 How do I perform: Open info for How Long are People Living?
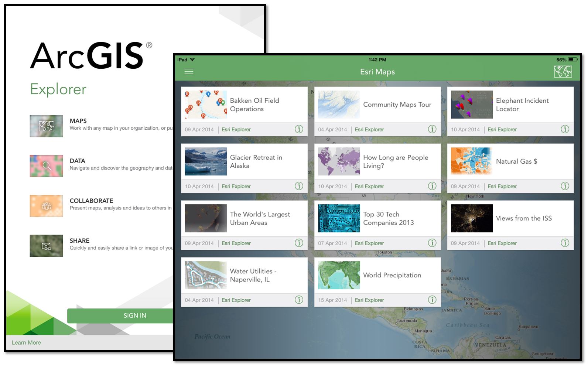[x=432, y=186]
